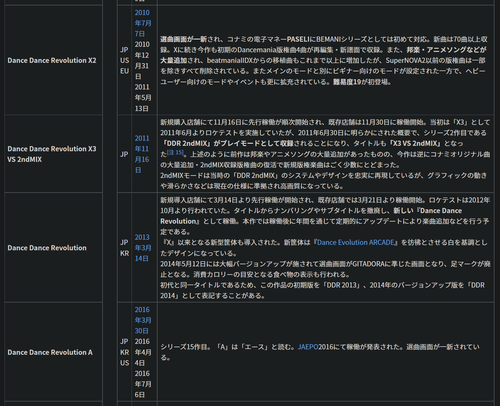Image resolution: width=500 pixels, height=406 pixels.
Task: Open the 2011年11月16日 date link
Action: (142, 154)
